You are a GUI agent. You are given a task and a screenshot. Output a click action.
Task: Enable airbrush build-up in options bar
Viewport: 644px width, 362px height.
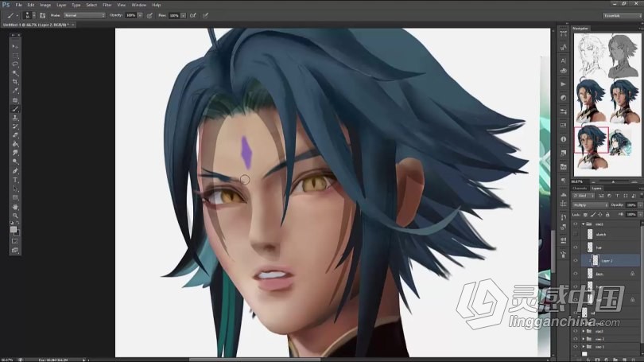click(192, 15)
